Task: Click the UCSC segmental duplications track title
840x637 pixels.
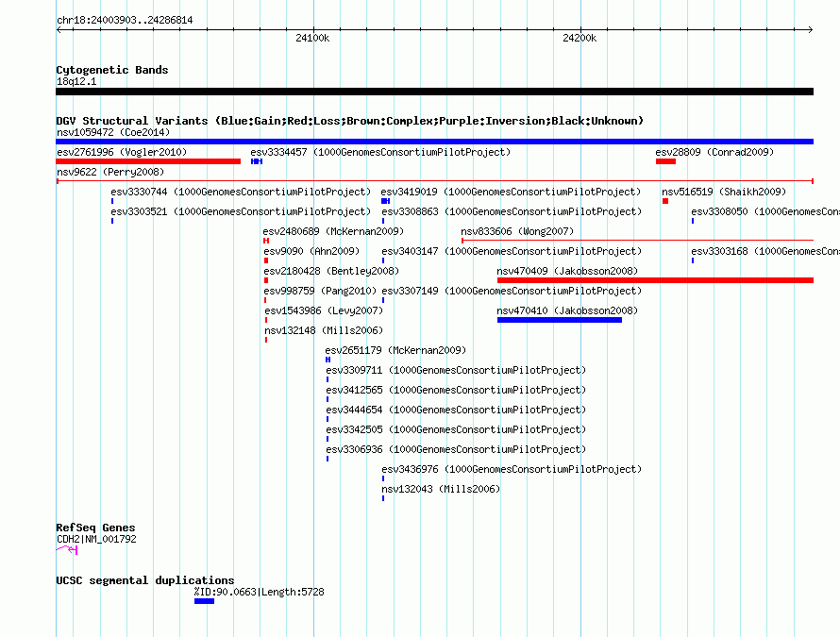Action: click(x=145, y=580)
